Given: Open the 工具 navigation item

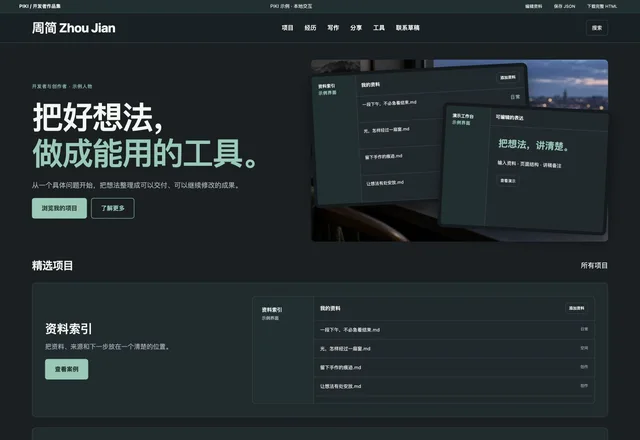Looking at the screenshot, I should click(379, 28).
